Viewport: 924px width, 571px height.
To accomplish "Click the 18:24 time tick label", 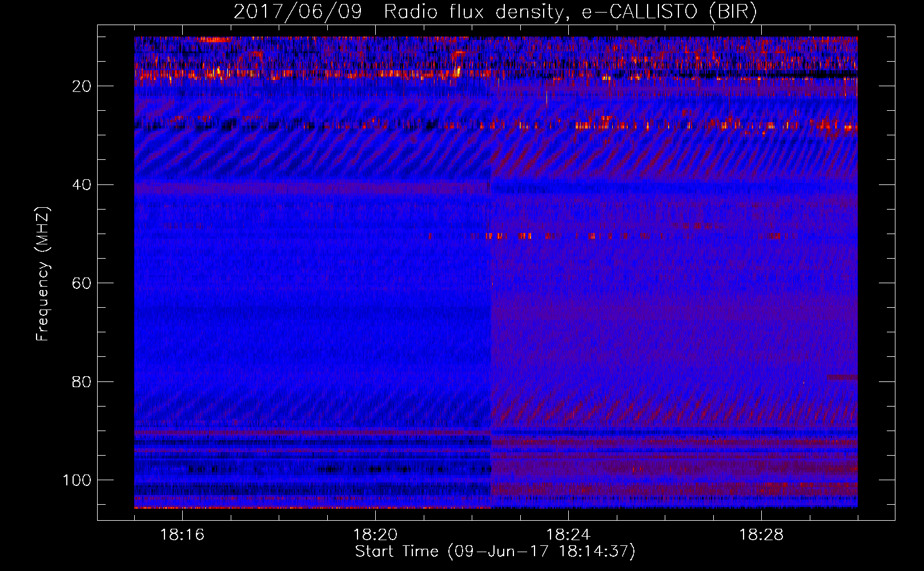I will click(x=568, y=535).
